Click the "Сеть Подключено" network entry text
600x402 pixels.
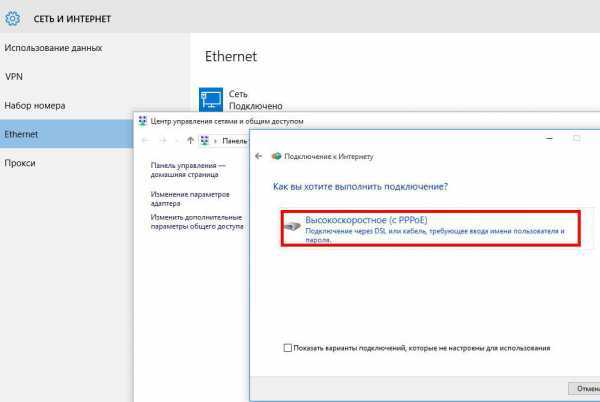tap(255, 100)
